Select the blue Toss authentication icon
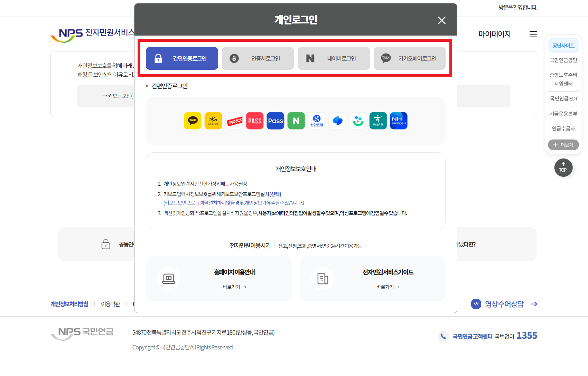 [337, 121]
